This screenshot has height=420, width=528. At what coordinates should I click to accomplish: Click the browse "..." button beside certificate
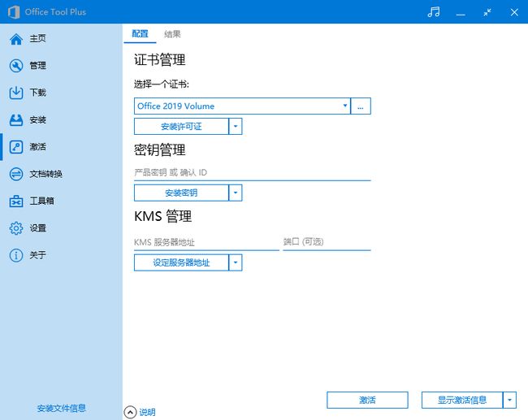[x=361, y=106]
